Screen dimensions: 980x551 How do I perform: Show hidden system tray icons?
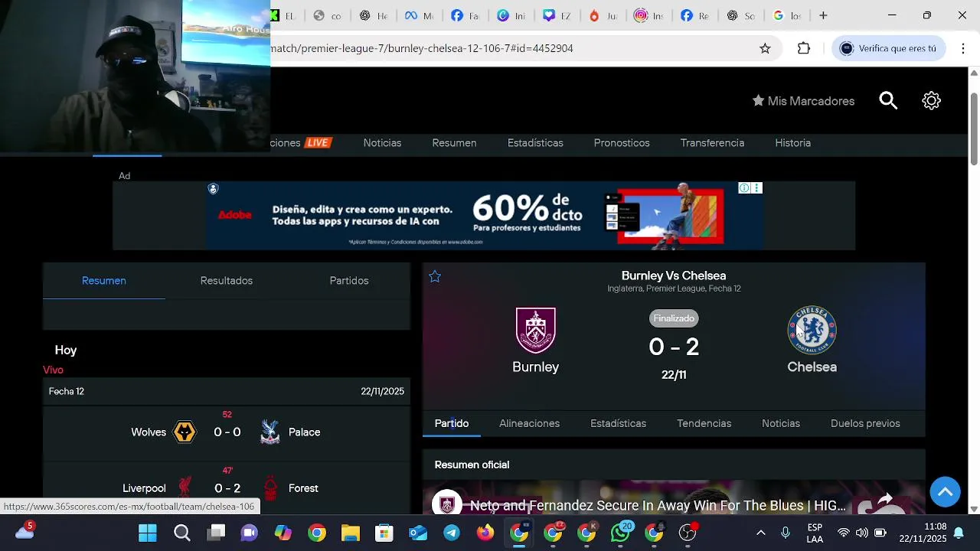click(x=760, y=533)
